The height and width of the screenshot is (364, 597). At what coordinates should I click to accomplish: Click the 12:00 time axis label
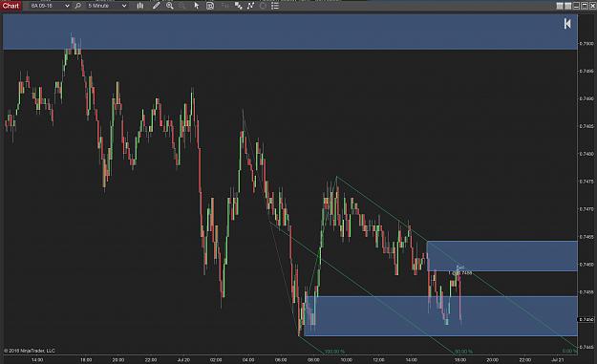click(x=378, y=360)
